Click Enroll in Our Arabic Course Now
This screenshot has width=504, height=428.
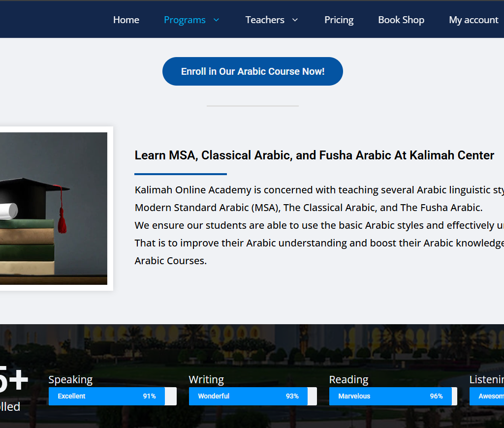[252, 71]
